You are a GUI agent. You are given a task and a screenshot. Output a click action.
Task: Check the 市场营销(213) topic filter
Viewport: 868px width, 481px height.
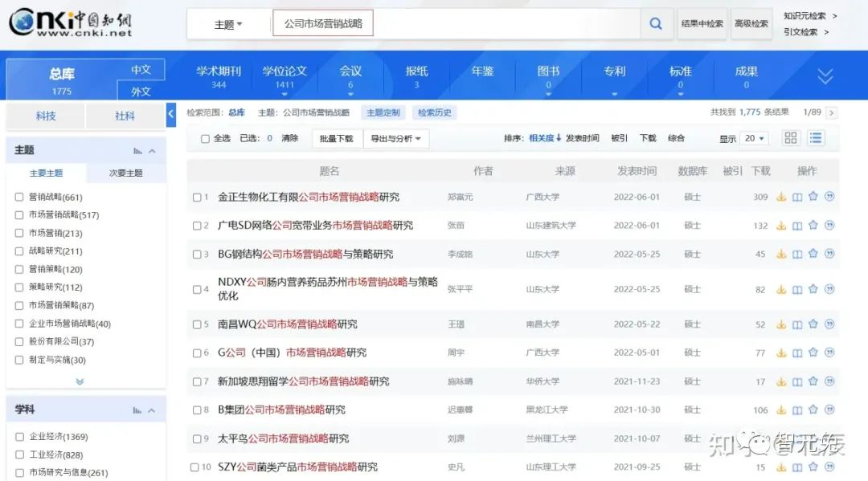(x=19, y=234)
